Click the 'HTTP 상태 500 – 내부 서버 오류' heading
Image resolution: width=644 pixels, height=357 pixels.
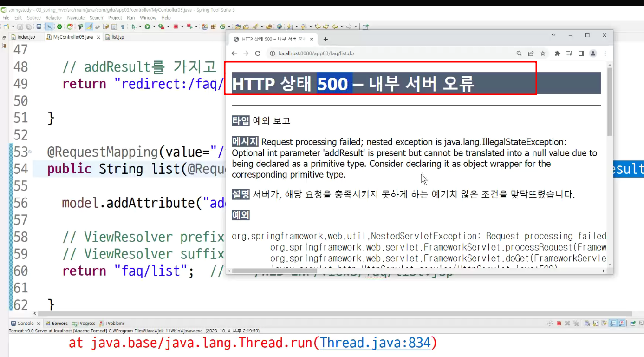click(x=353, y=84)
